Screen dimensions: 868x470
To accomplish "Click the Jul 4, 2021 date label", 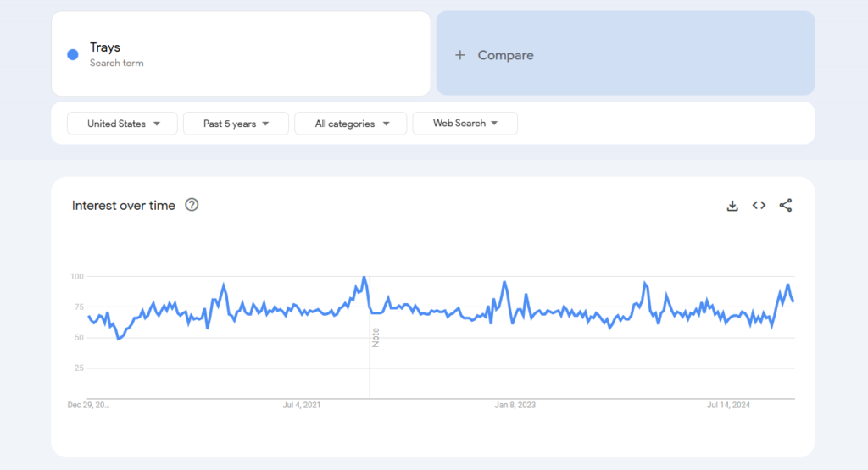I will coord(302,406).
